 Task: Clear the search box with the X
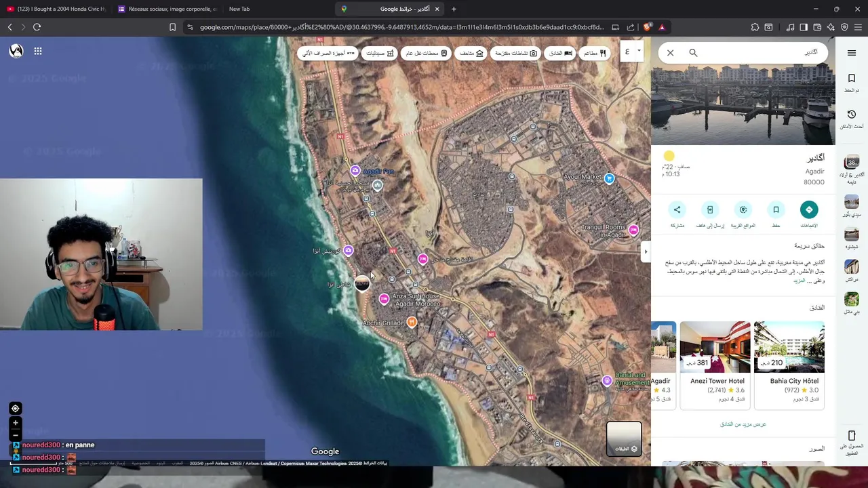pos(670,53)
